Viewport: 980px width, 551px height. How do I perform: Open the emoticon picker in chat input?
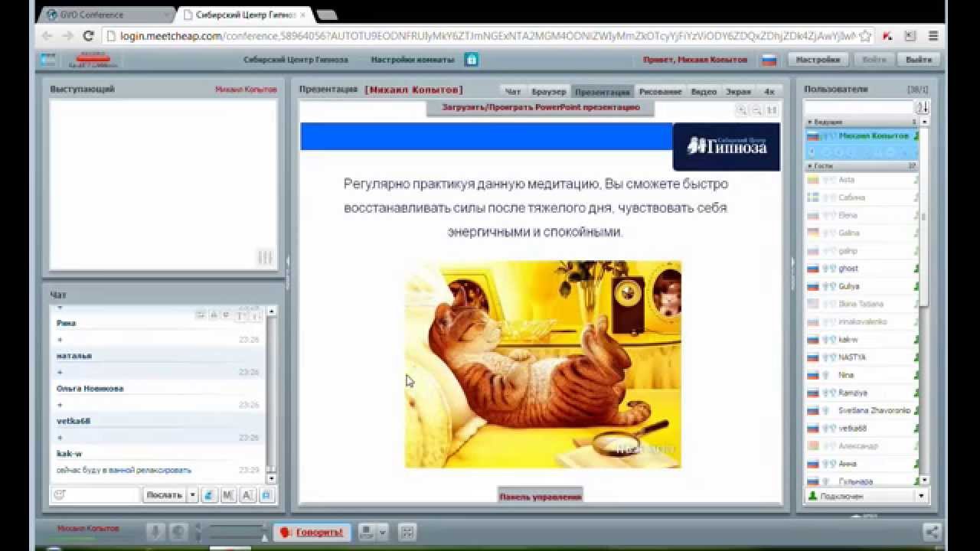click(59, 495)
